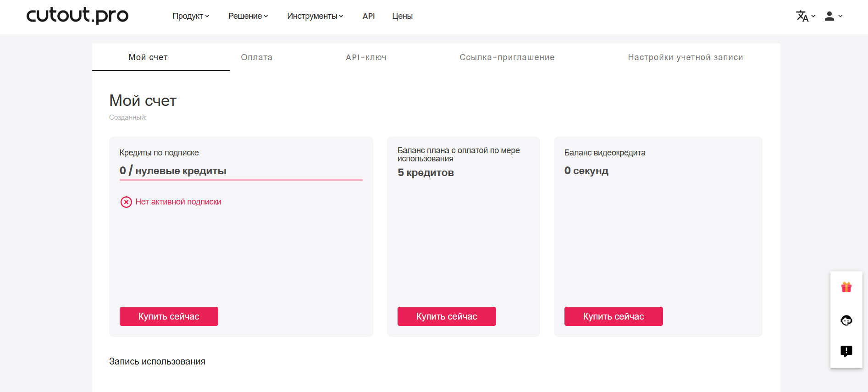Expand the Продукт dropdown menu
868x392 pixels.
191,16
